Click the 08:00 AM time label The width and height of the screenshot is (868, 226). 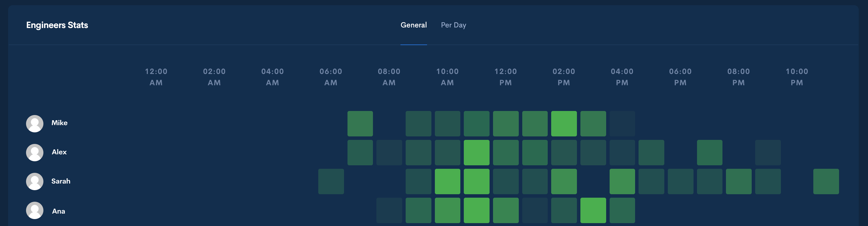pyautogui.click(x=389, y=77)
